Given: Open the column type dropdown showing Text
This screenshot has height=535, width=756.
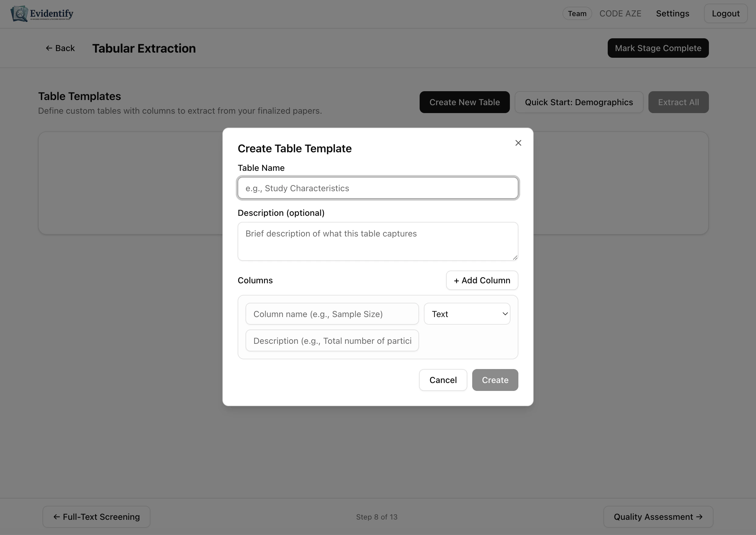Looking at the screenshot, I should [x=467, y=314].
